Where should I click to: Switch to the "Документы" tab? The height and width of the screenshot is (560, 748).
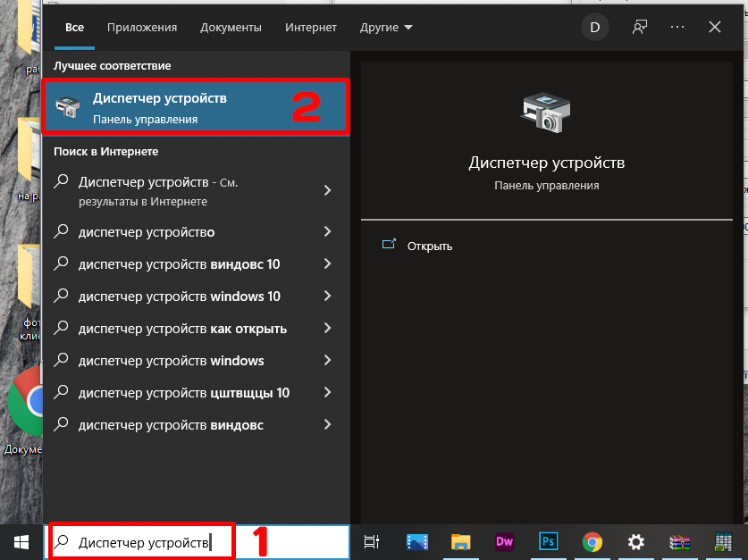[x=231, y=28]
